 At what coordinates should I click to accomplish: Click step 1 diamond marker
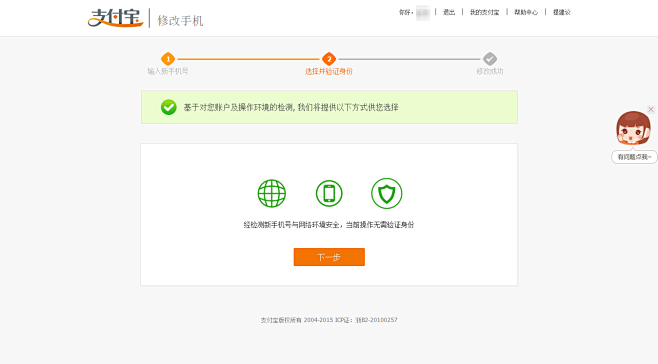[168, 59]
